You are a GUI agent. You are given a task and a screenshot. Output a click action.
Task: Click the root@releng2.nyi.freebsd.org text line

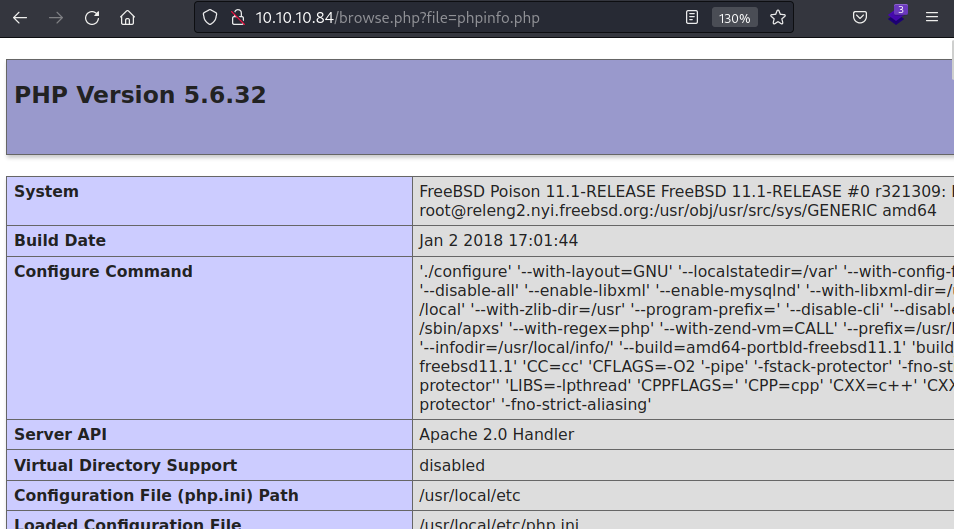click(678, 211)
